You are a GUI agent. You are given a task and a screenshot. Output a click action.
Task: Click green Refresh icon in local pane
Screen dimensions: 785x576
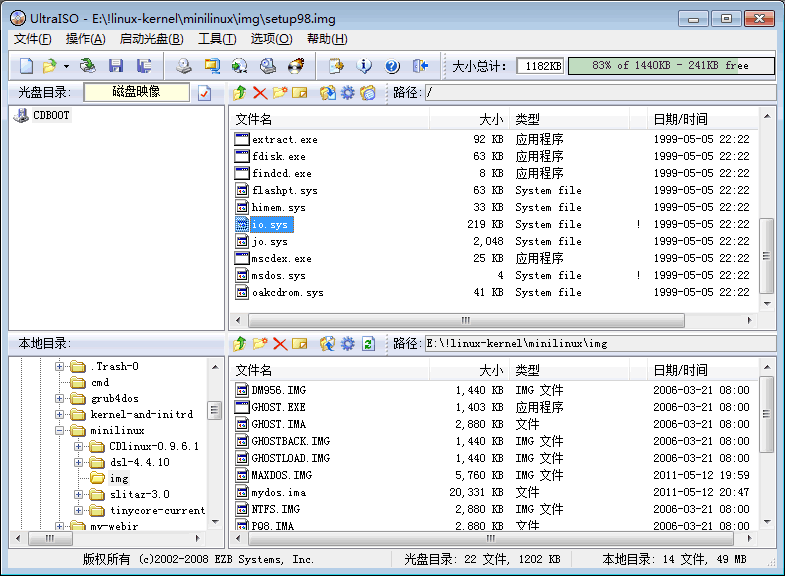(368, 344)
